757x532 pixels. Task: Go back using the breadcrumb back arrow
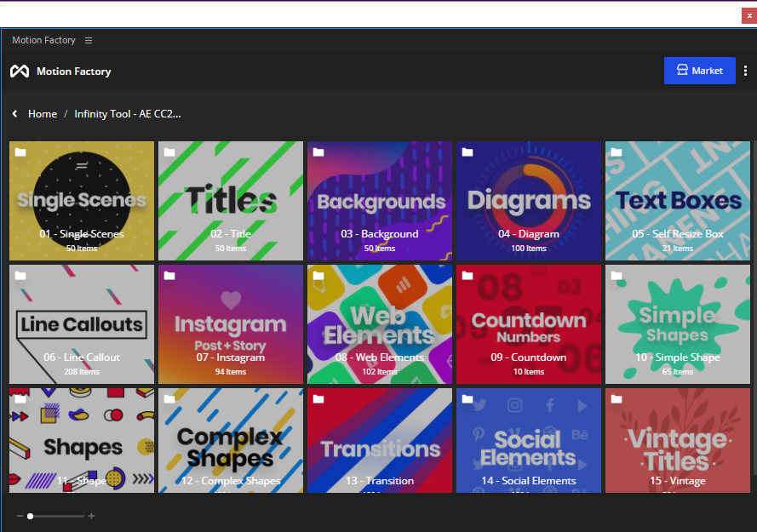(x=15, y=113)
